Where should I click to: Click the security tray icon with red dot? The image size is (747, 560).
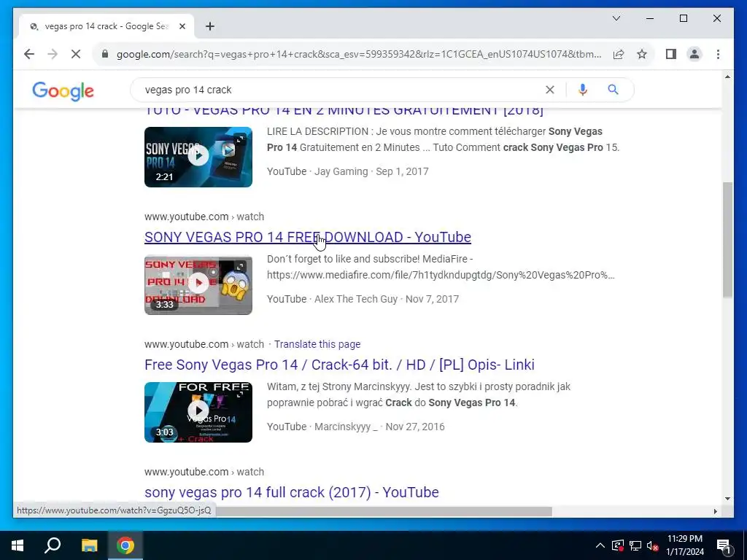click(x=618, y=545)
